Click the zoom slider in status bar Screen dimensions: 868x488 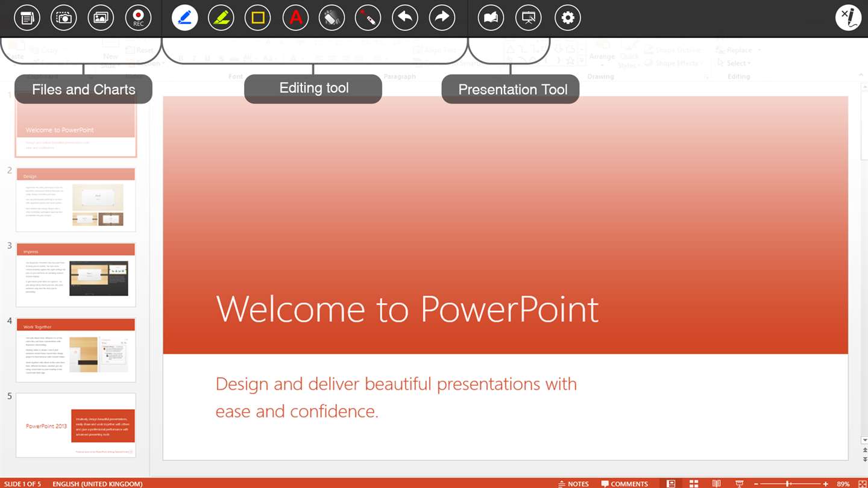(x=789, y=484)
